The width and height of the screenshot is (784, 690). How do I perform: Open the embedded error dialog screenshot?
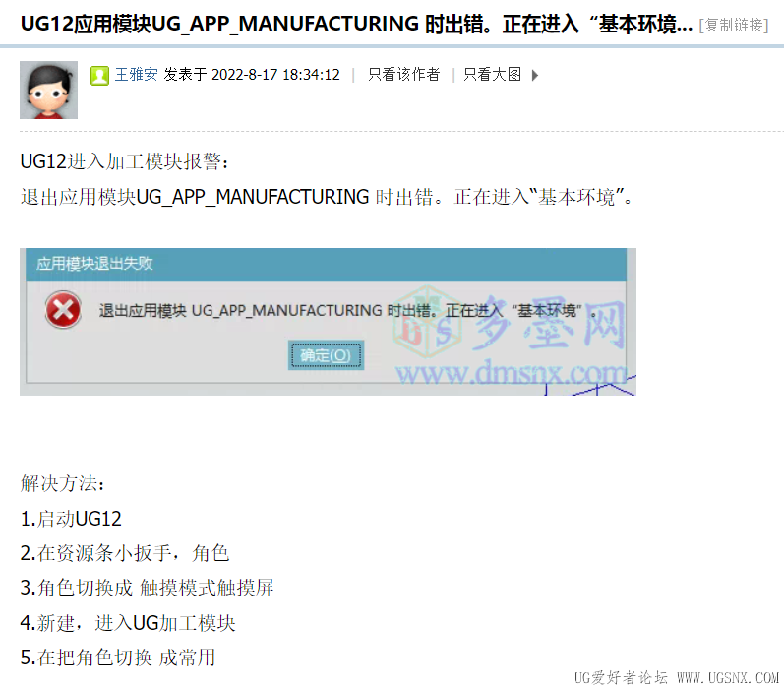point(328,322)
